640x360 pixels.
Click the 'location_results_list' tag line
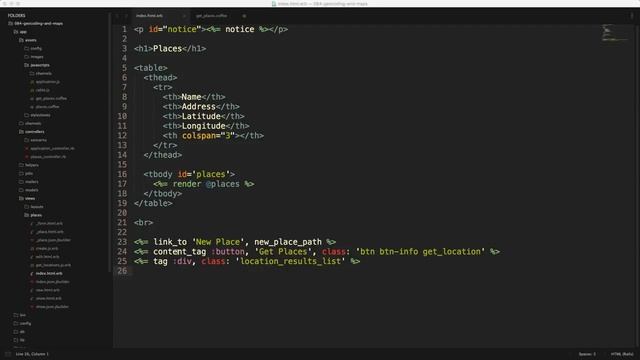(x=247, y=261)
